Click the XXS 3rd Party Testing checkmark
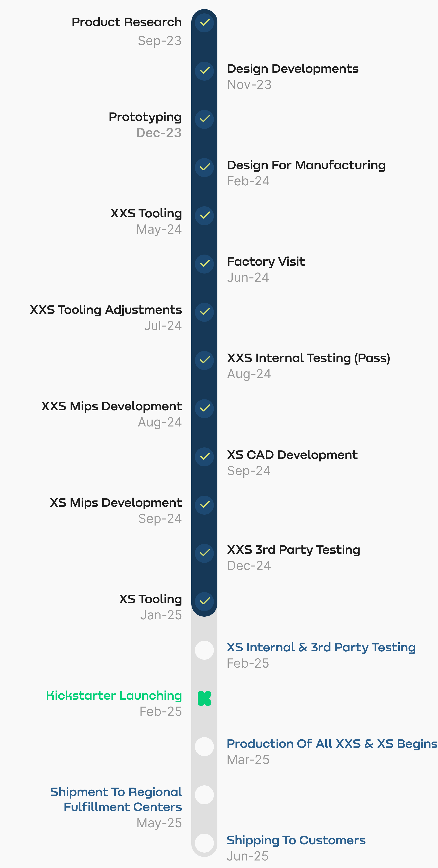 click(x=205, y=553)
